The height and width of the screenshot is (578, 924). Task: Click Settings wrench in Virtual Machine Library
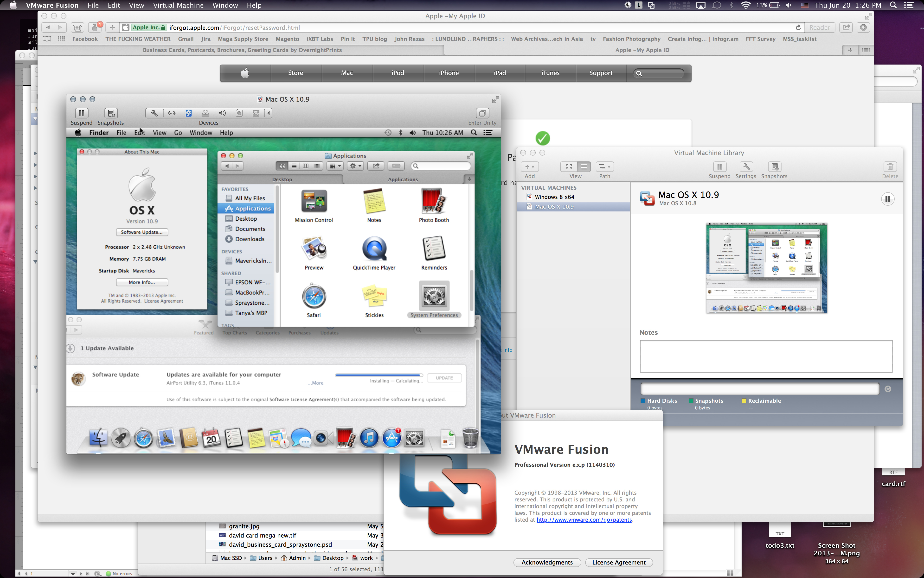point(746,167)
